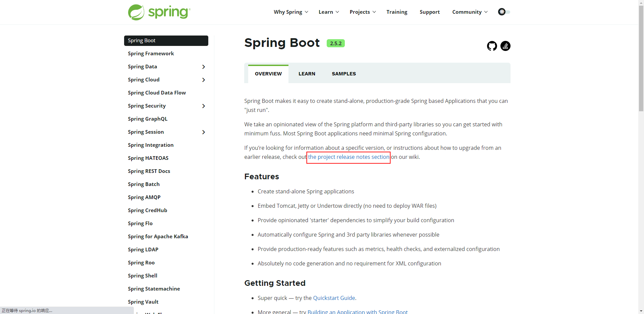View Spring AMQP project
Screen dimensions: 644x314
click(144, 197)
